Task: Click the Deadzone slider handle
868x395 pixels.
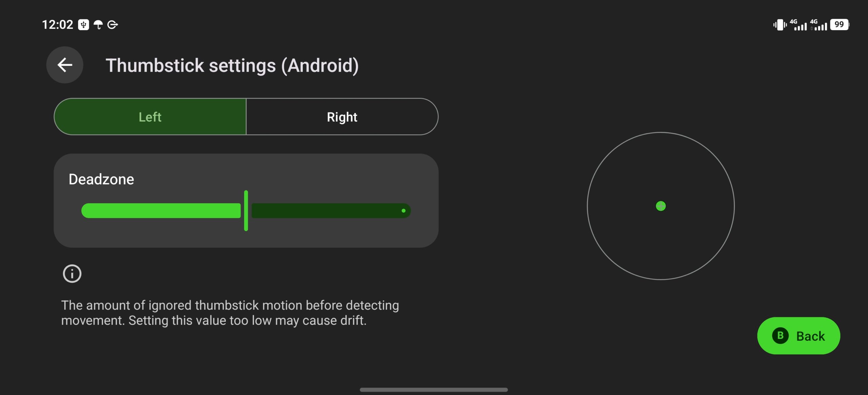Action: tap(246, 211)
